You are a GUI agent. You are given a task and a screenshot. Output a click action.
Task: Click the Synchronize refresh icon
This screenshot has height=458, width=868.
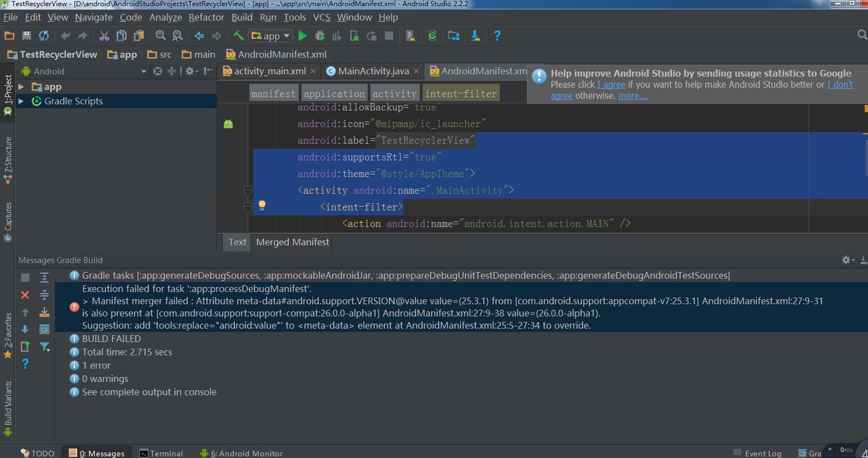pos(44,36)
